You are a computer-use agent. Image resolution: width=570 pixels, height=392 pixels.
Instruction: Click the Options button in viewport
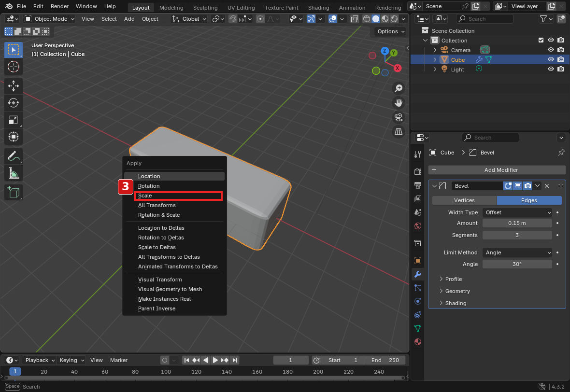pyautogui.click(x=390, y=31)
